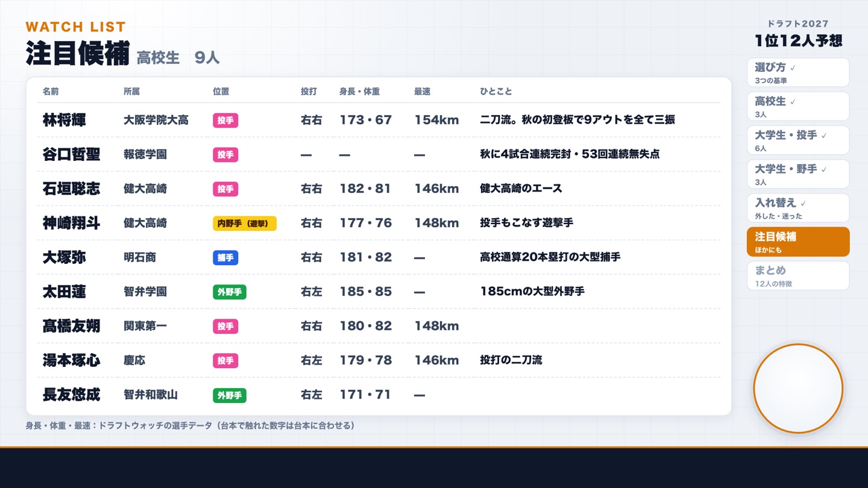Click the school name 明石商

pyautogui.click(x=140, y=257)
